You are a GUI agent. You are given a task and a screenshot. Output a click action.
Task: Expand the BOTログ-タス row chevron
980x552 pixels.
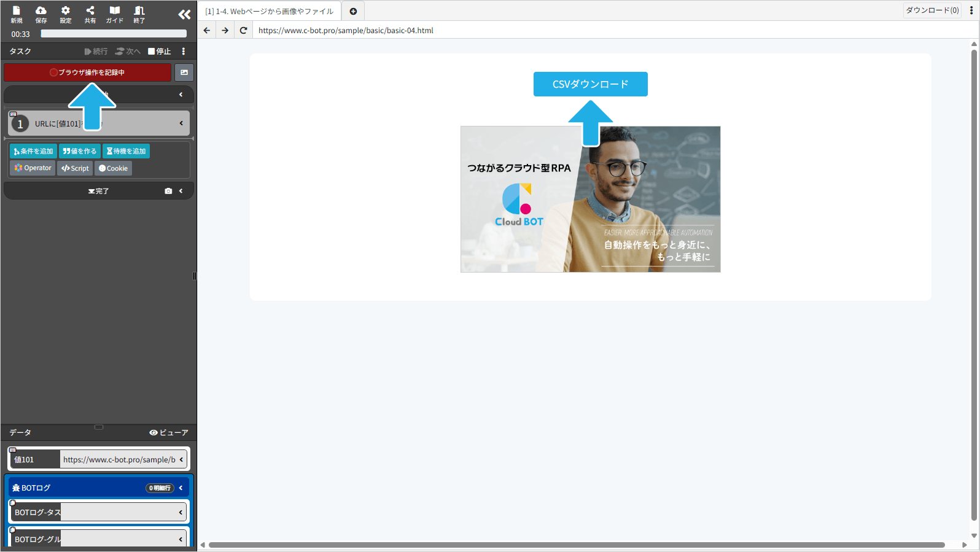pyautogui.click(x=181, y=512)
